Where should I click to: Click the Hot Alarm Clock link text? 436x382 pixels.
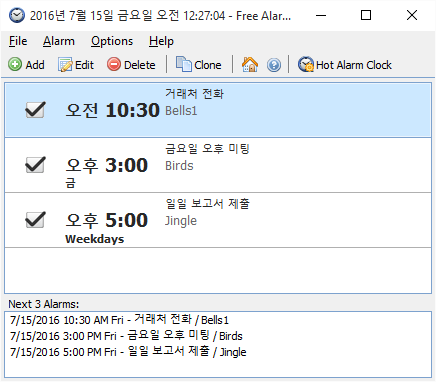(354, 65)
